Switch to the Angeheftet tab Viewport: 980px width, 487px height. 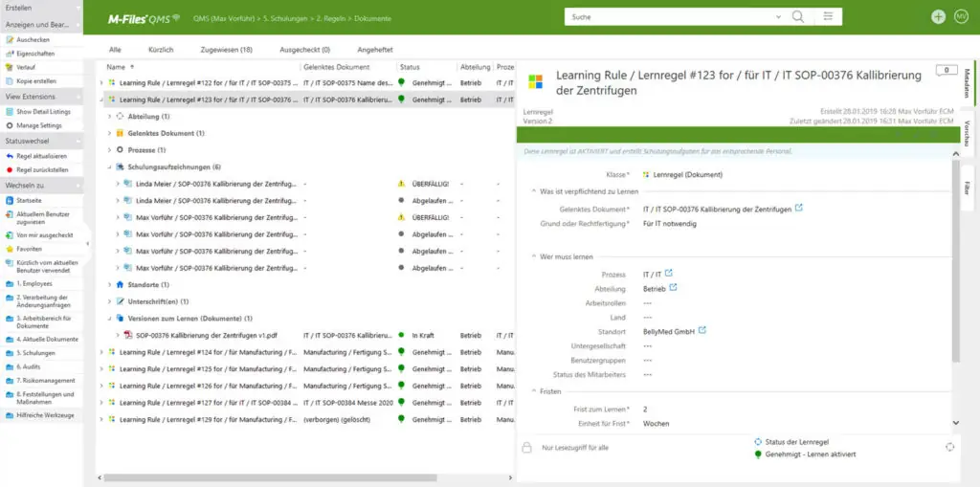point(375,50)
